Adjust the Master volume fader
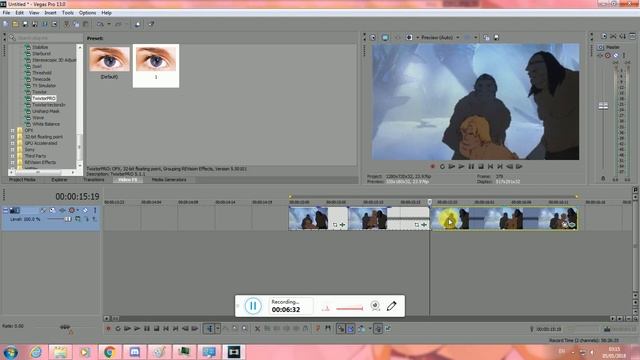 tap(603, 106)
